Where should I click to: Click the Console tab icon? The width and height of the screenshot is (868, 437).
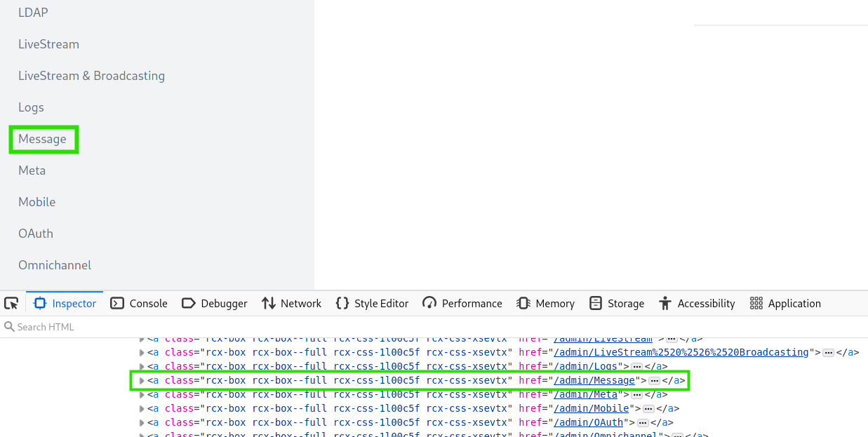(117, 303)
